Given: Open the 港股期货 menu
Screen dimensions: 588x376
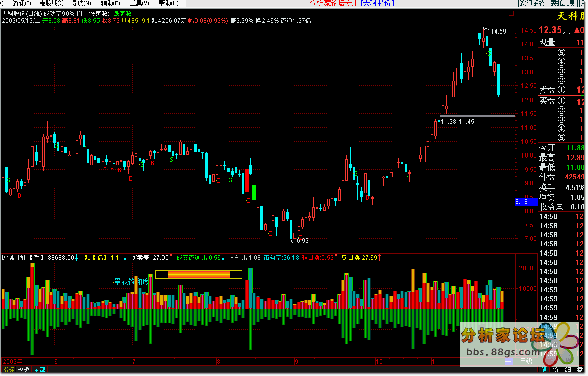Looking at the screenshot, I should pos(51,3).
